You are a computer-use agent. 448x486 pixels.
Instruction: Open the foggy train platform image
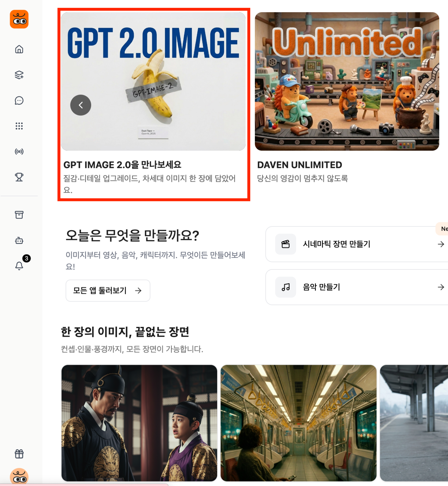[x=414, y=423]
